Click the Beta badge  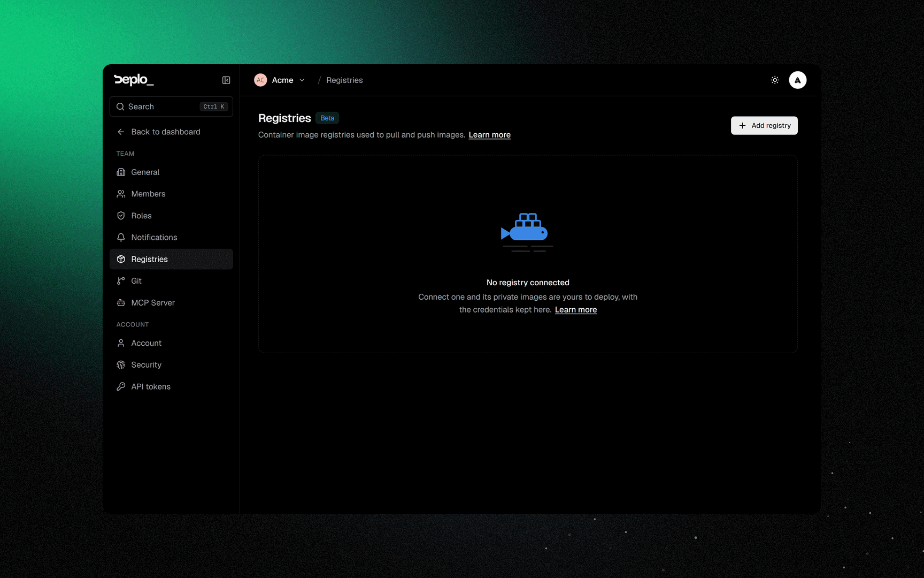(327, 118)
